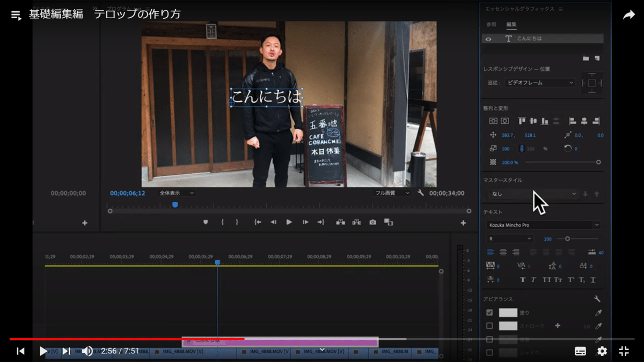Align text layer to bottom edge
The image size is (644, 362).
[x=545, y=121]
